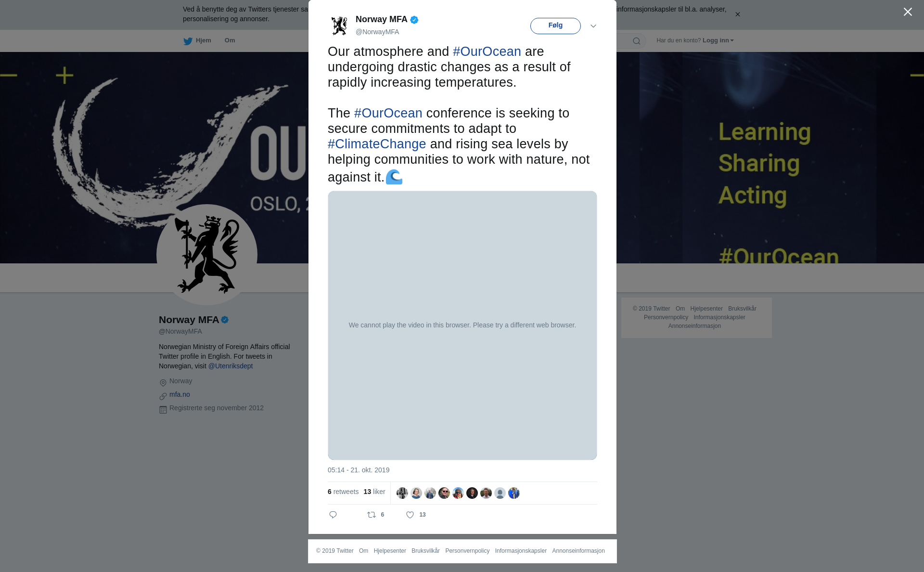This screenshot has height=572, width=924.
Task: Close the tweet overlay with the X
Action: (x=908, y=12)
